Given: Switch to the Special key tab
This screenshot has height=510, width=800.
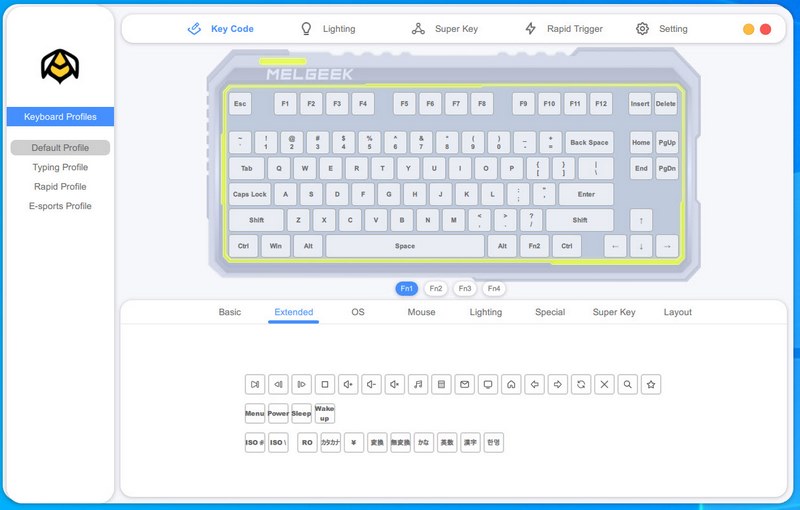Looking at the screenshot, I should coord(550,312).
